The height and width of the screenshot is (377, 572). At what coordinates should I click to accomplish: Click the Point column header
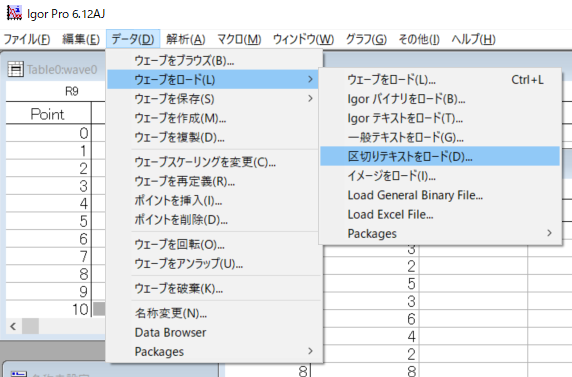point(48,114)
